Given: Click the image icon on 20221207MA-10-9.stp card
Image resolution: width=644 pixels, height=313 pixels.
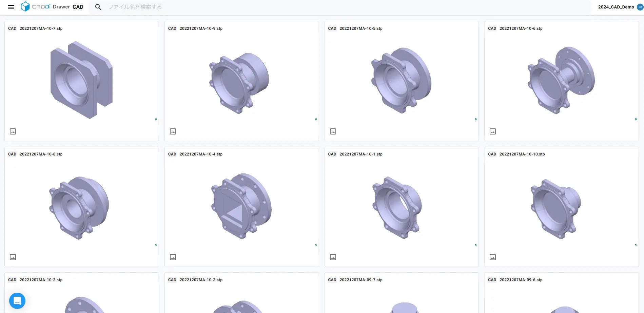Looking at the screenshot, I should [173, 131].
